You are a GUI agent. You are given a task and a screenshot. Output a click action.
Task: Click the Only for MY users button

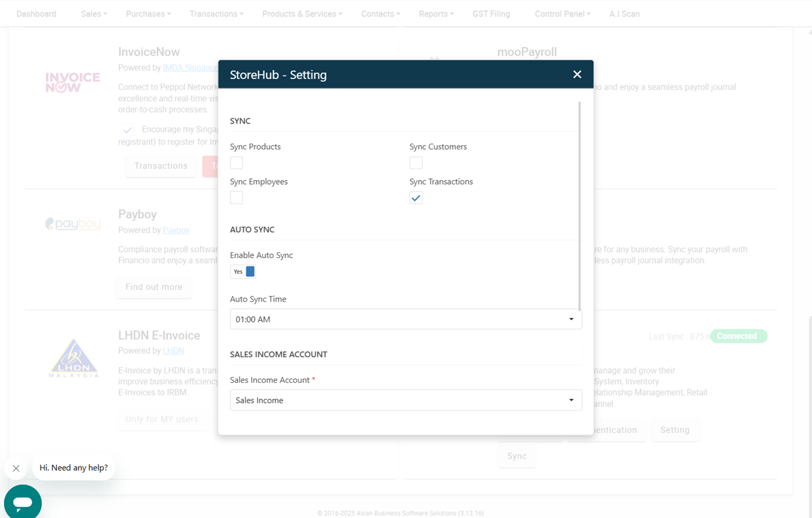tap(161, 419)
